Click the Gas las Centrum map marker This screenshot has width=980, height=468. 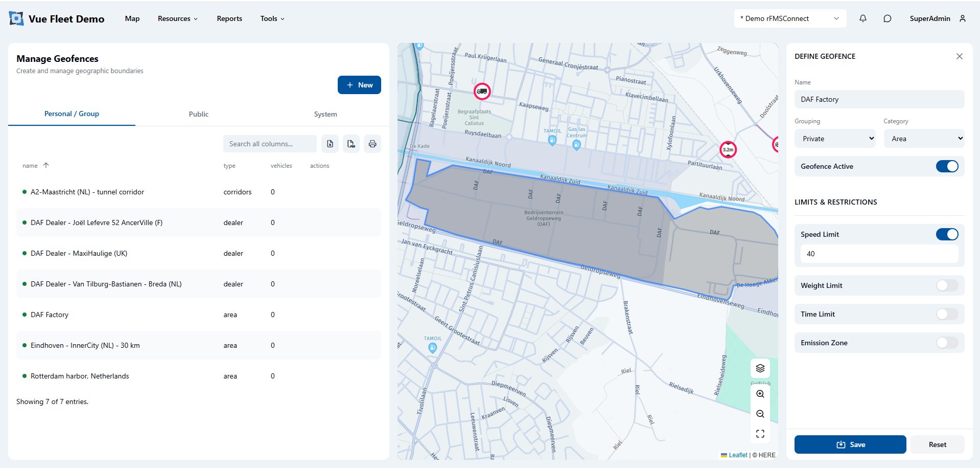coord(576,145)
